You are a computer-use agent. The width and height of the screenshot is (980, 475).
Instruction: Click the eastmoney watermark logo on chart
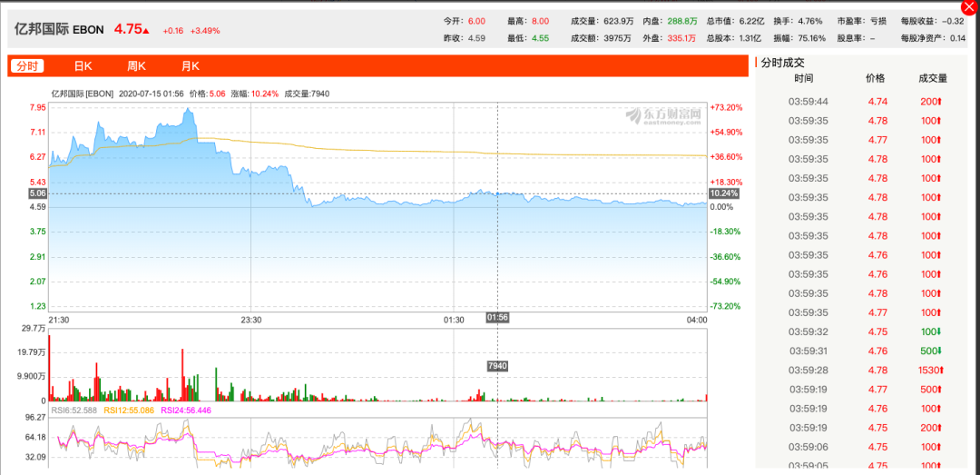coord(663,114)
